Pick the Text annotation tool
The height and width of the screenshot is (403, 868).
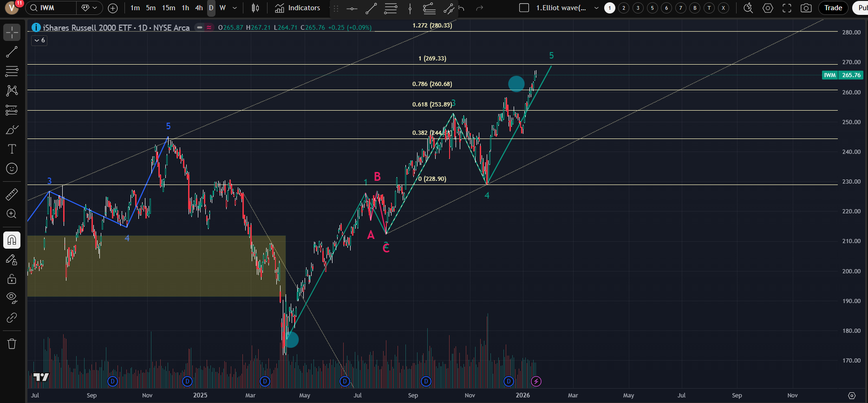tap(12, 149)
